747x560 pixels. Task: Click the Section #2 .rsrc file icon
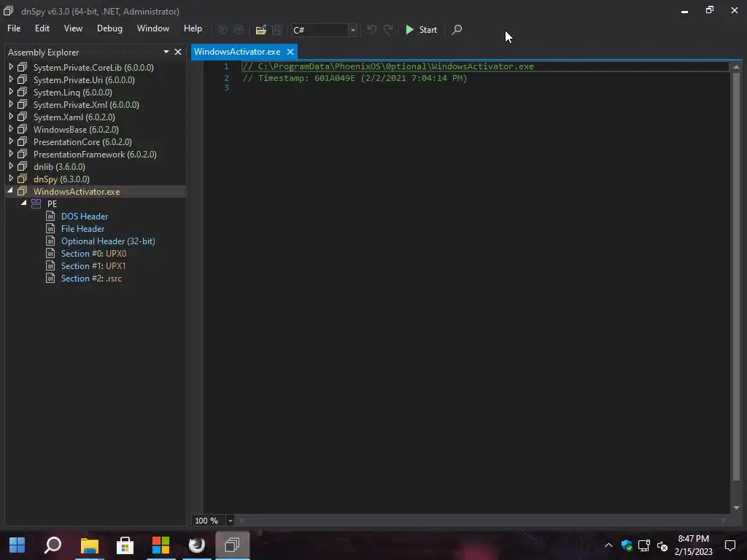50,278
